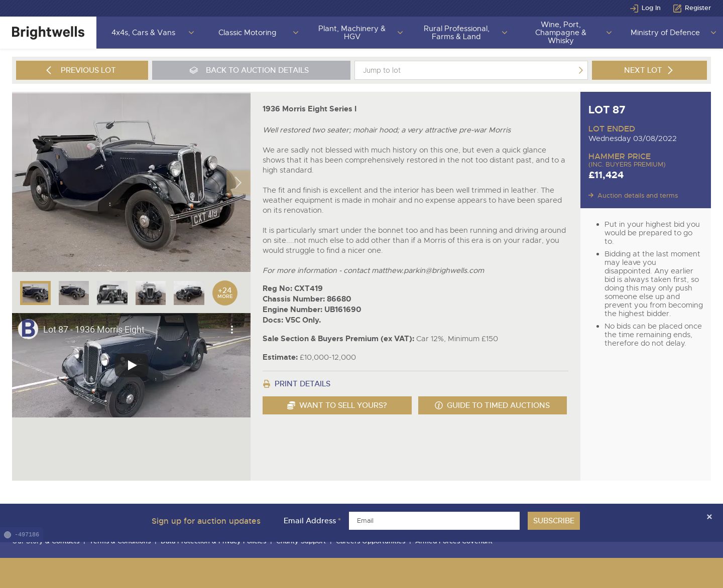The image size is (723, 588).
Task: Show next photo with gallery arrow
Action: tap(238, 183)
